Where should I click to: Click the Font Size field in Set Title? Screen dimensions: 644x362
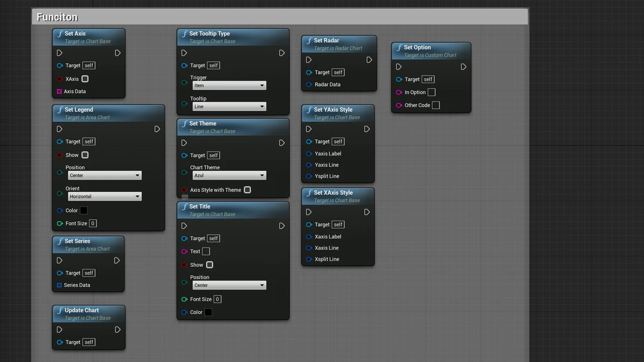(217, 299)
